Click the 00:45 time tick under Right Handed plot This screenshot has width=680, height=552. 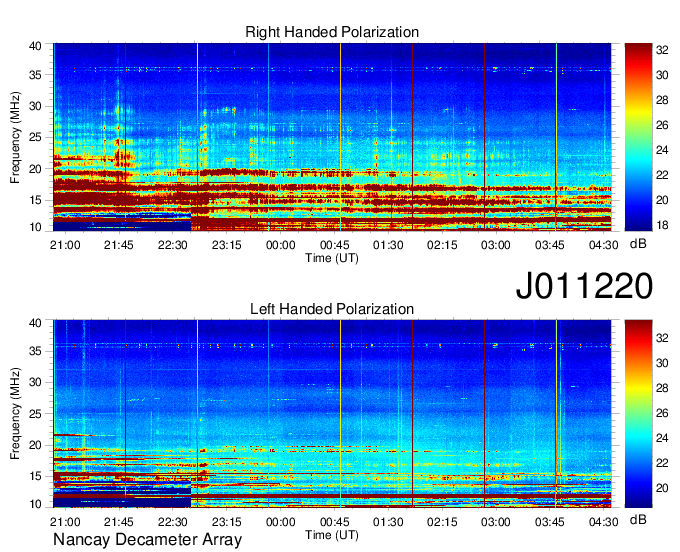coord(334,245)
